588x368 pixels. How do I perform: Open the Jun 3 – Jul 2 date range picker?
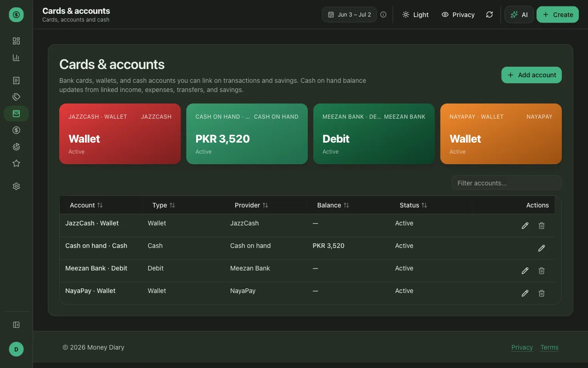350,15
